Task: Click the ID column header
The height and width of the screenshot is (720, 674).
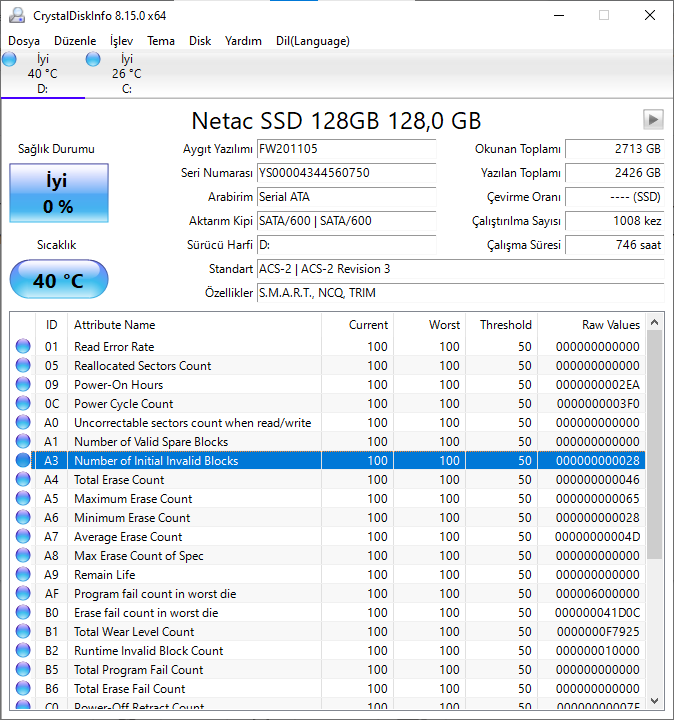Action: point(51,325)
